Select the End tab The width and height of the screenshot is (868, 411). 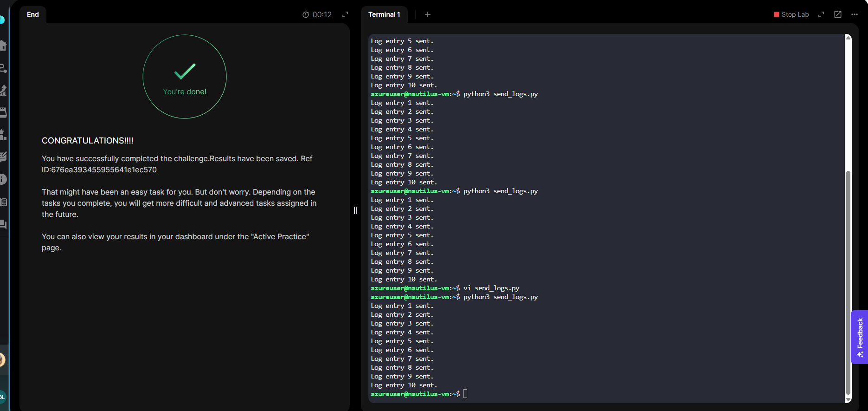(x=33, y=14)
